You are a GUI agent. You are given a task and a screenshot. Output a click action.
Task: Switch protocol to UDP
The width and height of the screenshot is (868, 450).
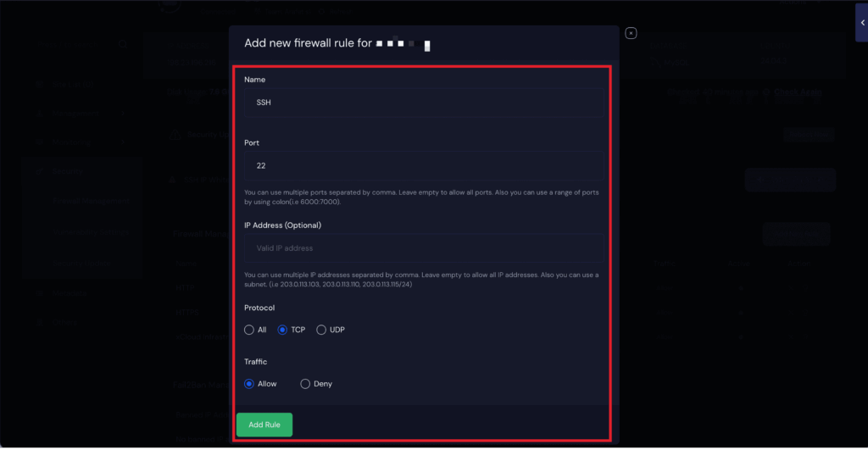[x=322, y=330]
